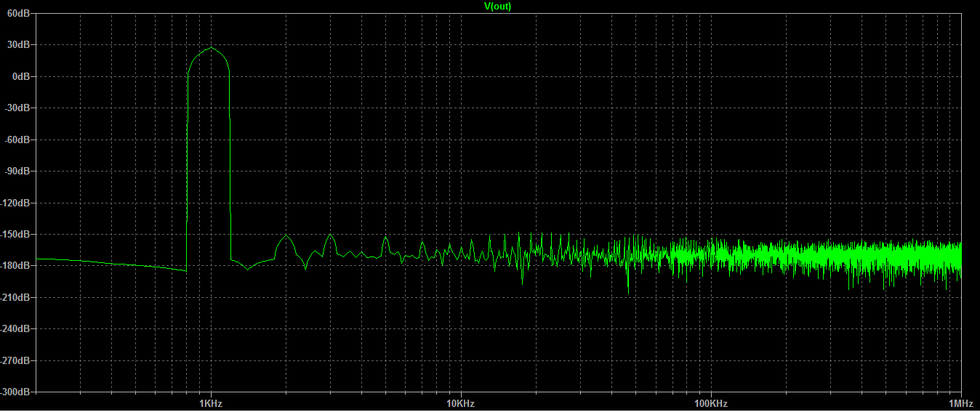The width and height of the screenshot is (980, 412).
Task: Click the -240dB axis label
Action: 17,328
